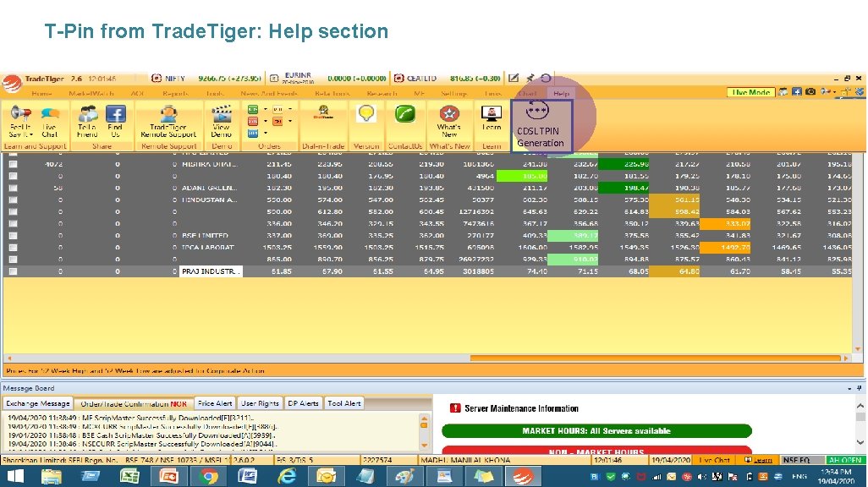Click the View Demo clapperboard icon
Image resolution: width=868 pixels, height=487 pixels.
pyautogui.click(x=222, y=114)
